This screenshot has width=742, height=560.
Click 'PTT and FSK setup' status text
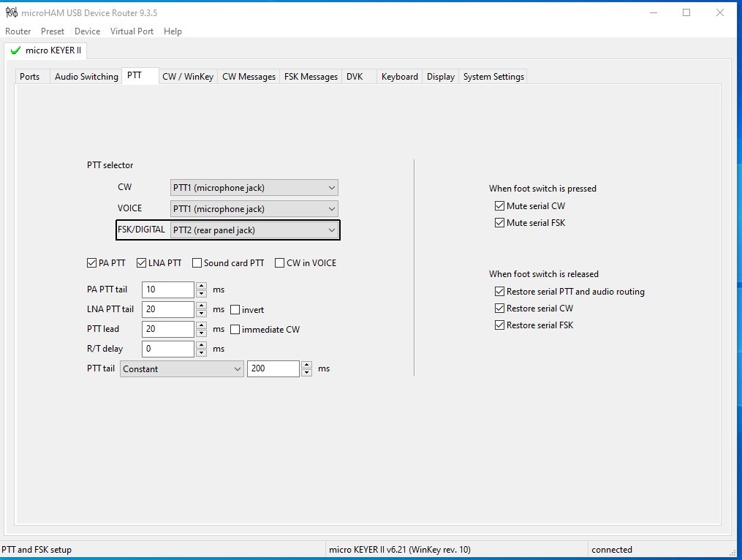coord(37,550)
